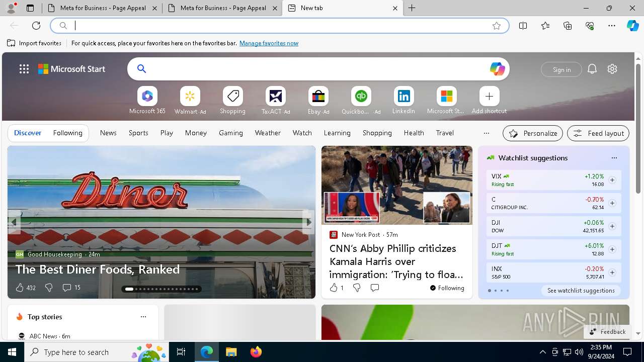Click the Copilot icon in search box
The image size is (644, 362).
497,69
